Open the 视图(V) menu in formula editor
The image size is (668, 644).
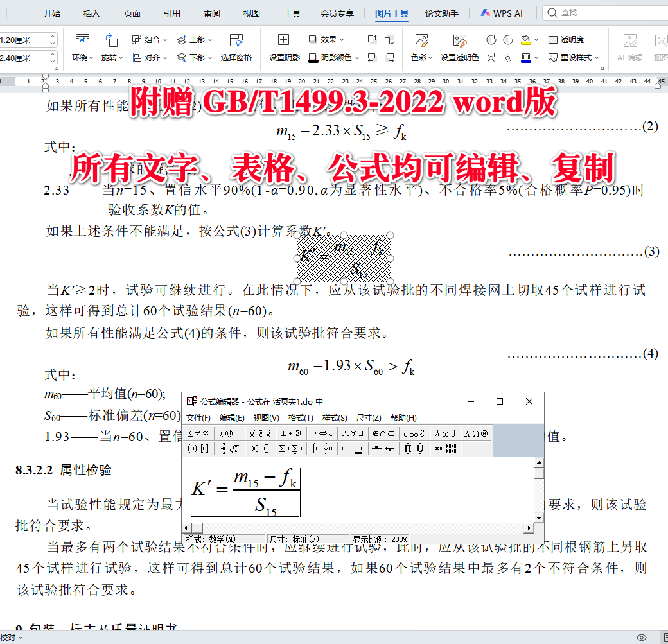[x=267, y=418]
